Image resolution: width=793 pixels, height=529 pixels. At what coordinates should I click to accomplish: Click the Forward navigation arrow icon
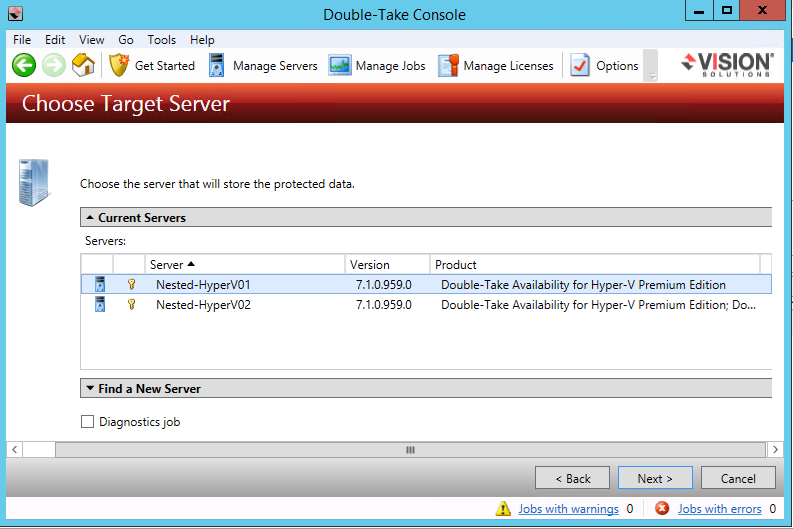[x=54, y=65]
